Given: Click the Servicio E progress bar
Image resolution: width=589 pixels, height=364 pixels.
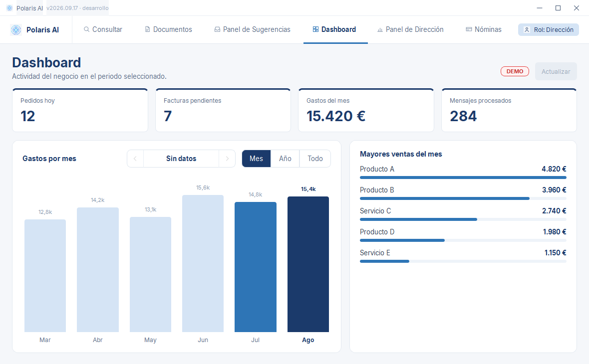Looking at the screenshot, I should [463, 262].
